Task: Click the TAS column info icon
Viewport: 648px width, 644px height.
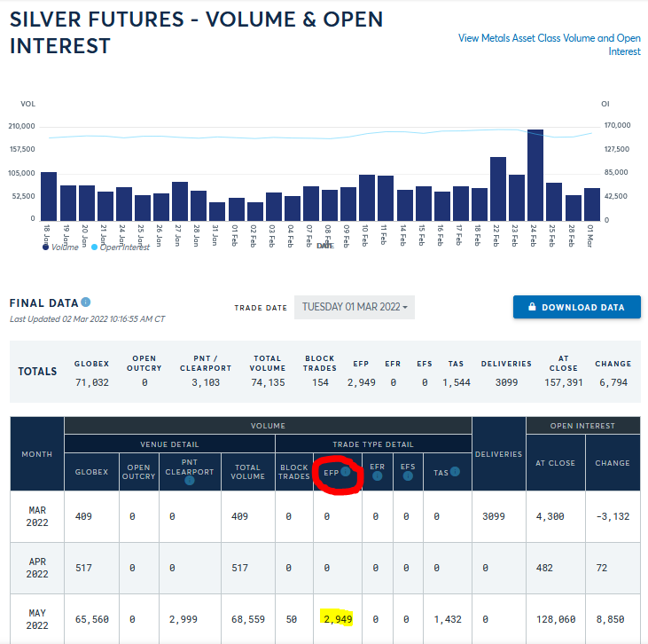Action: pyautogui.click(x=455, y=471)
